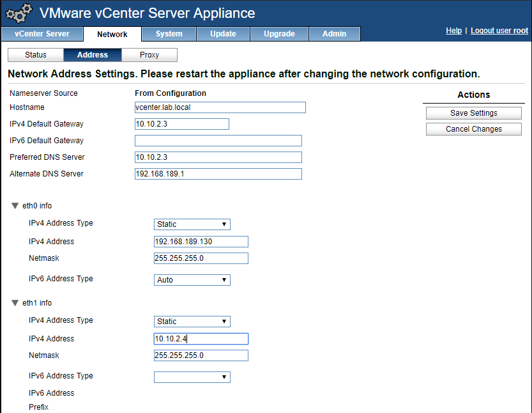This screenshot has height=413, width=532.
Task: Open the Help link
Action: tap(453, 31)
